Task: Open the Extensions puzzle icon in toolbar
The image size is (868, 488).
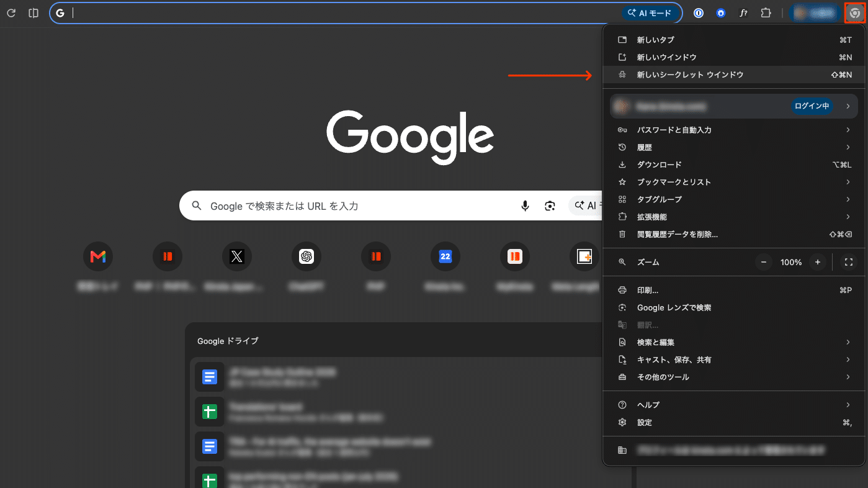Action: (x=766, y=12)
